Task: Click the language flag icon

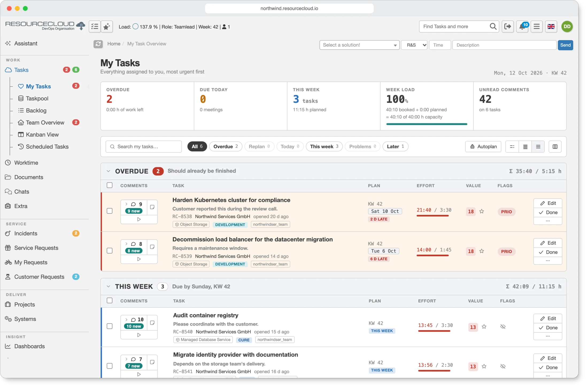Action: (x=551, y=26)
